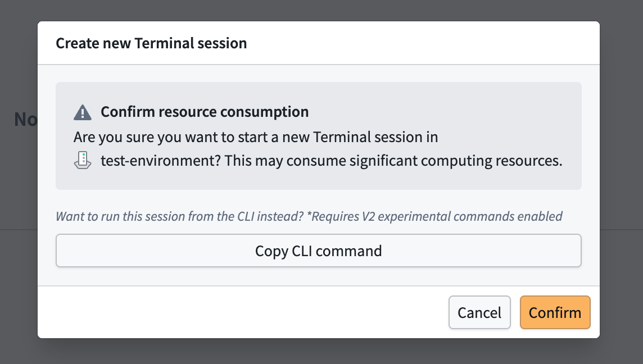Image resolution: width=643 pixels, height=364 pixels.
Task: Click empty footer area left of Cancel
Action: tap(242, 312)
